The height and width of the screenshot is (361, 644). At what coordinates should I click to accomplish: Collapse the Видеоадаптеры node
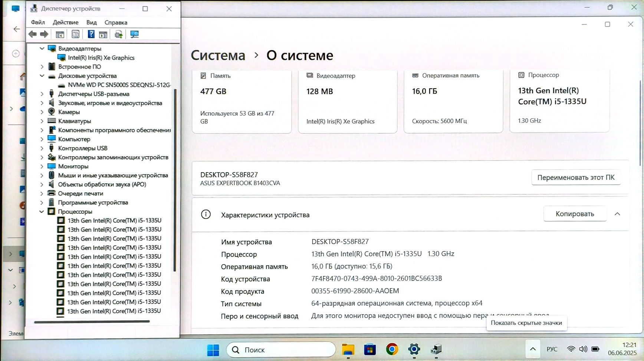click(42, 49)
